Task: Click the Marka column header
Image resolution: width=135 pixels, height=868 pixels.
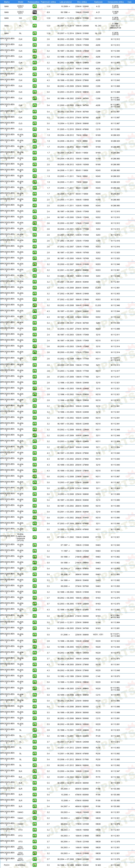Action: 7,2
